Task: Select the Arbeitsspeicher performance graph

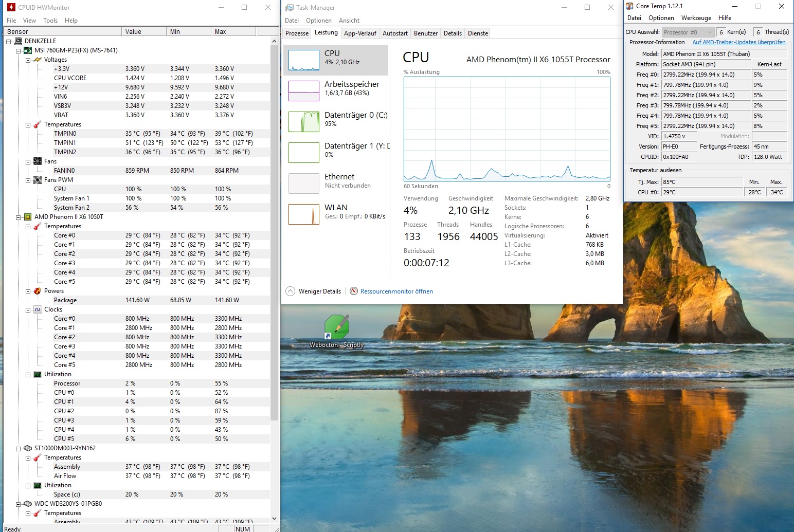Action: tap(304, 91)
